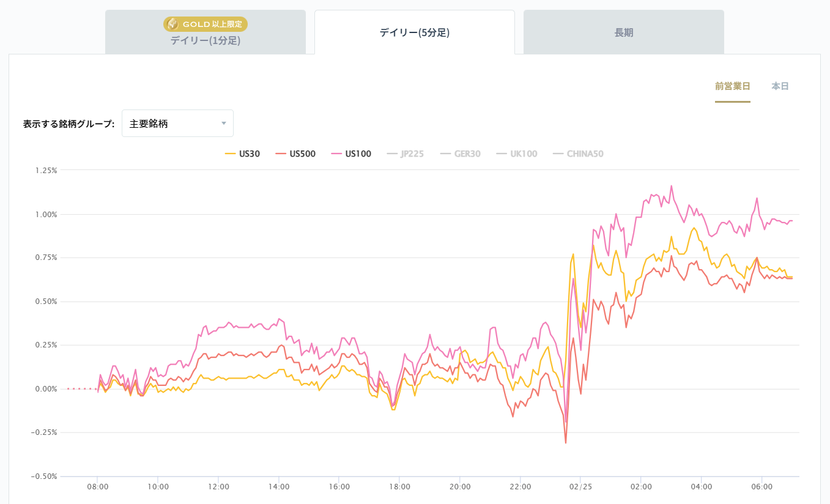Click the GOLD medal badge icon

coord(172,24)
